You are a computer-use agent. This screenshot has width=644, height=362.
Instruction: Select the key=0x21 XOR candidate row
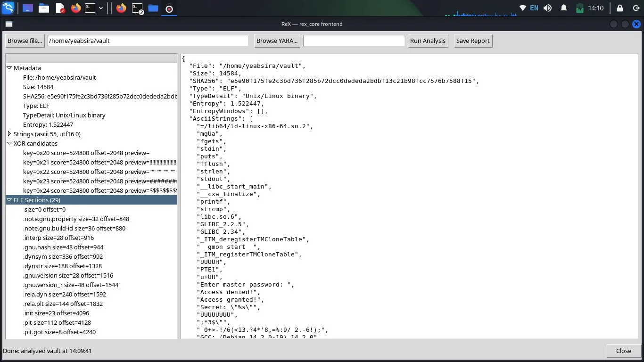(x=91, y=162)
